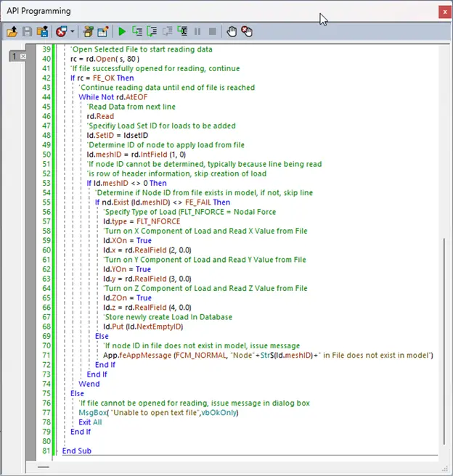
Task: Close tab 1 with its small x
Action: (x=23, y=56)
